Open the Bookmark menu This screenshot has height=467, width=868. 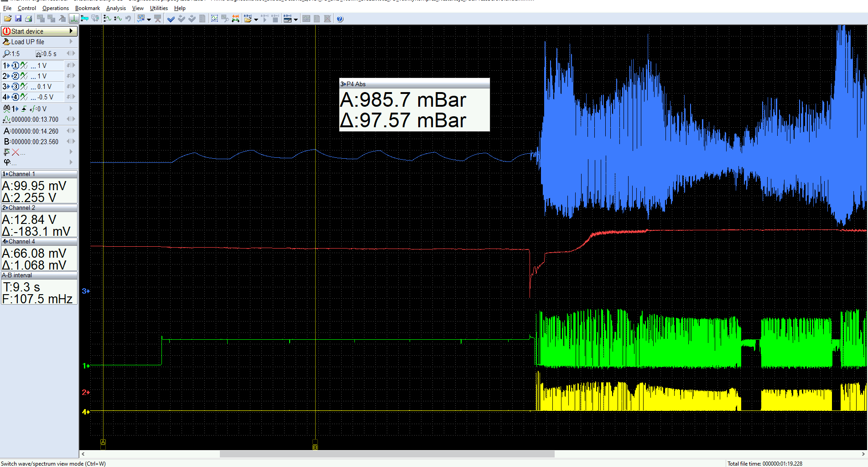pyautogui.click(x=88, y=8)
